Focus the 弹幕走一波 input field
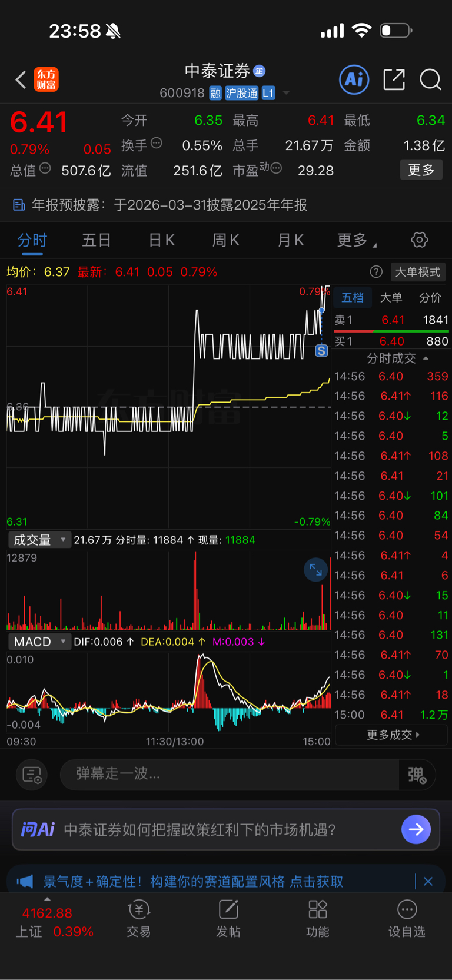The width and height of the screenshot is (452, 980). [x=230, y=774]
